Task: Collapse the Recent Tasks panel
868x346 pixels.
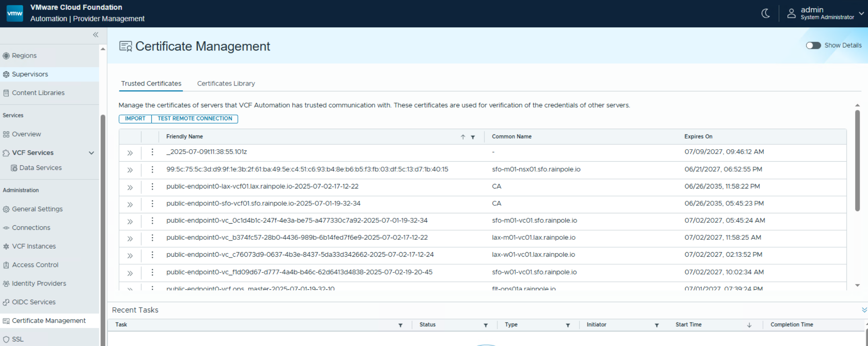Action: point(864,310)
